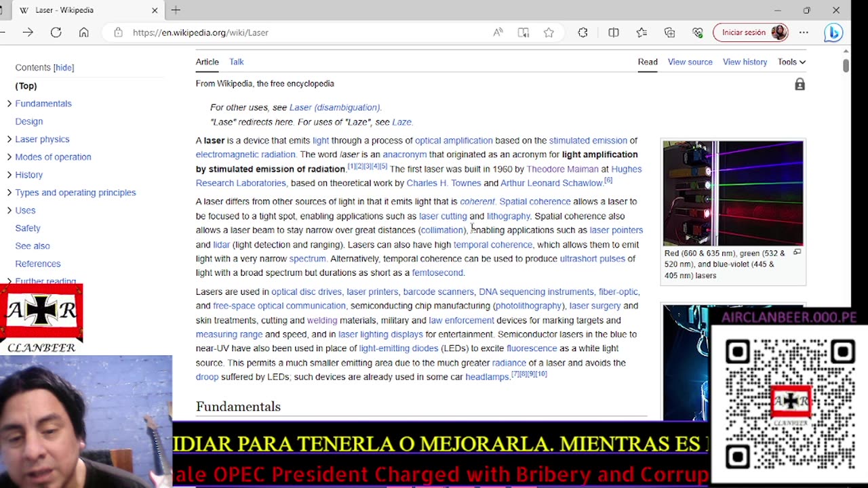Expand the Laser physics contents entry

(9, 139)
